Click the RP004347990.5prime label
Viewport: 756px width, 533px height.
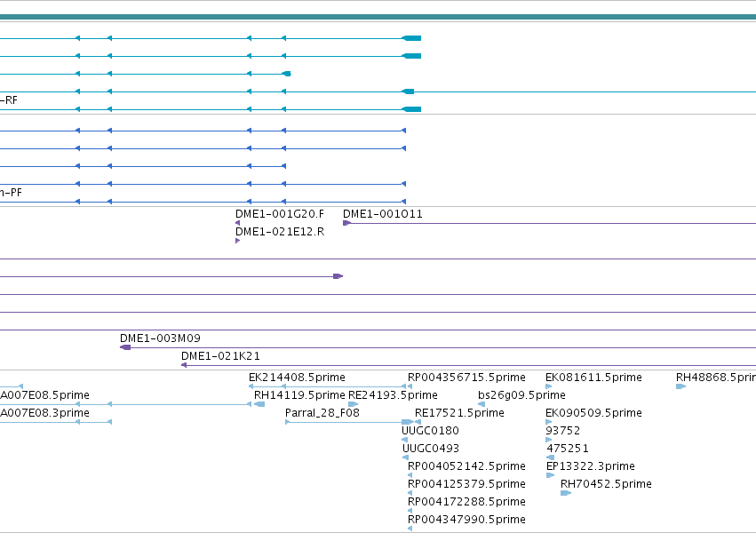[x=466, y=520]
